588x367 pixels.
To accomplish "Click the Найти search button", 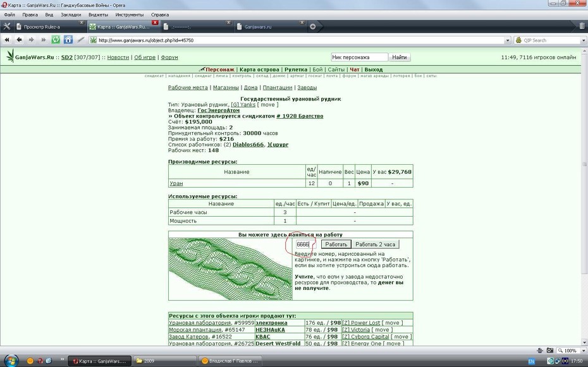I will [400, 57].
